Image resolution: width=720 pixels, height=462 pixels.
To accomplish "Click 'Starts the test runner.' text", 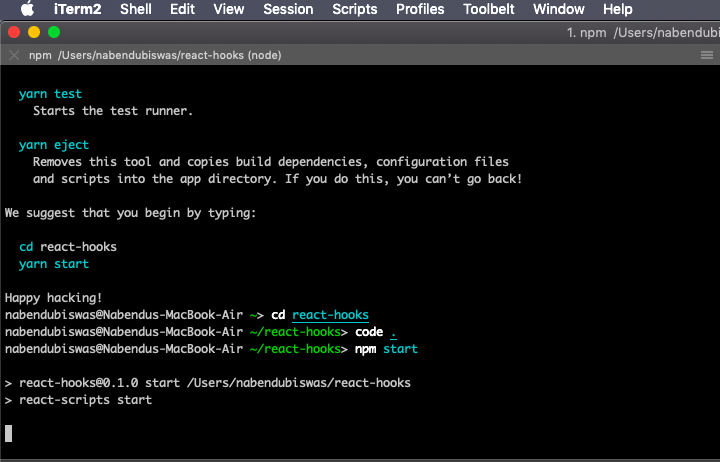I will pos(113,111).
